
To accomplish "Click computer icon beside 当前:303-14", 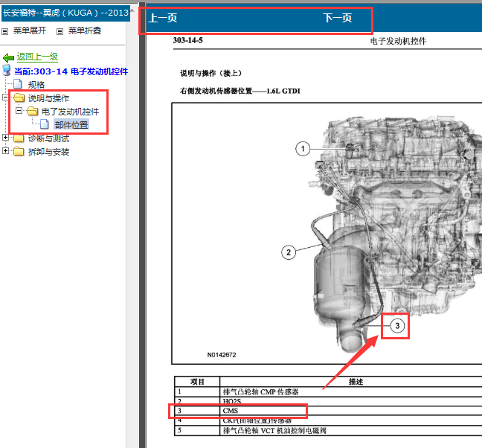I will (x=7, y=71).
